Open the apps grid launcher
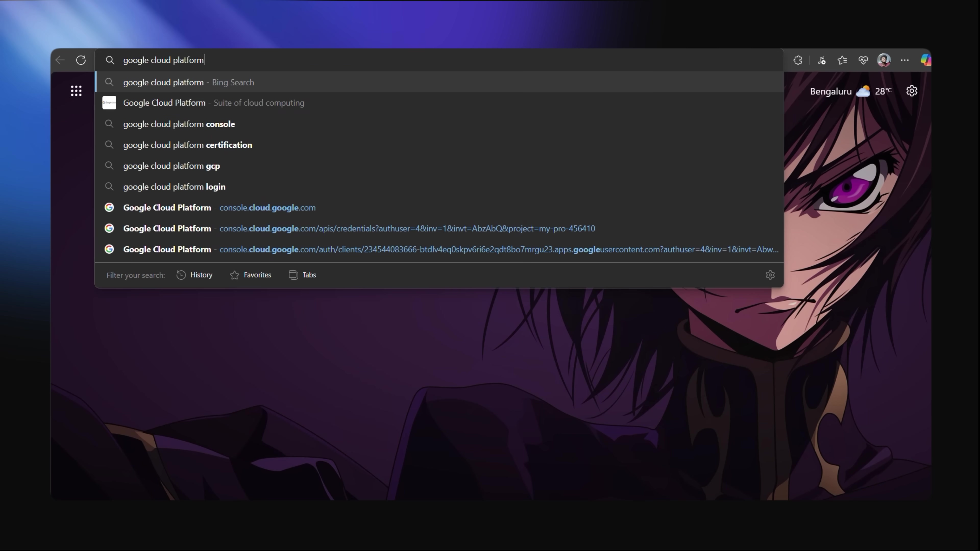The image size is (980, 551). tap(76, 91)
